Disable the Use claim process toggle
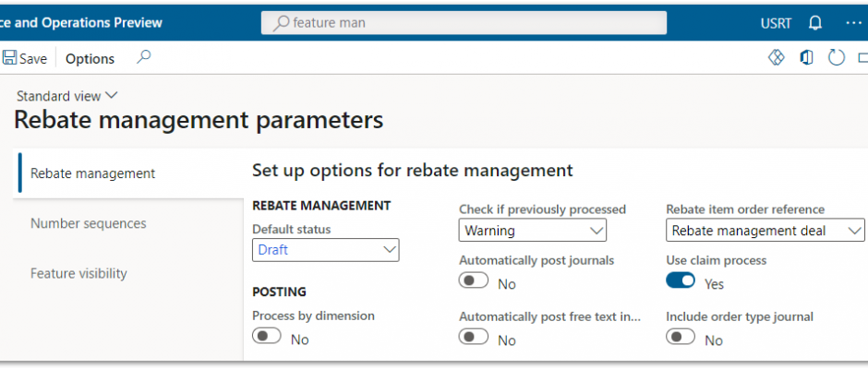This screenshot has width=868, height=369. tap(681, 280)
